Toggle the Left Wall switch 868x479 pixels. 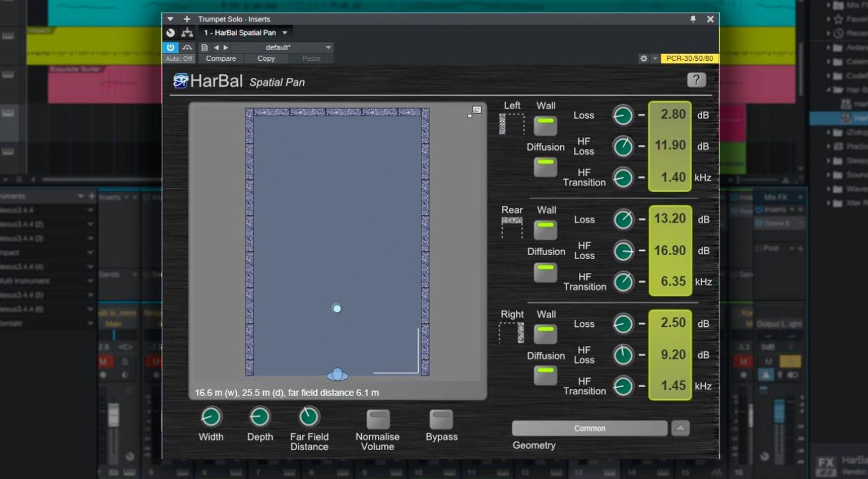(x=545, y=125)
